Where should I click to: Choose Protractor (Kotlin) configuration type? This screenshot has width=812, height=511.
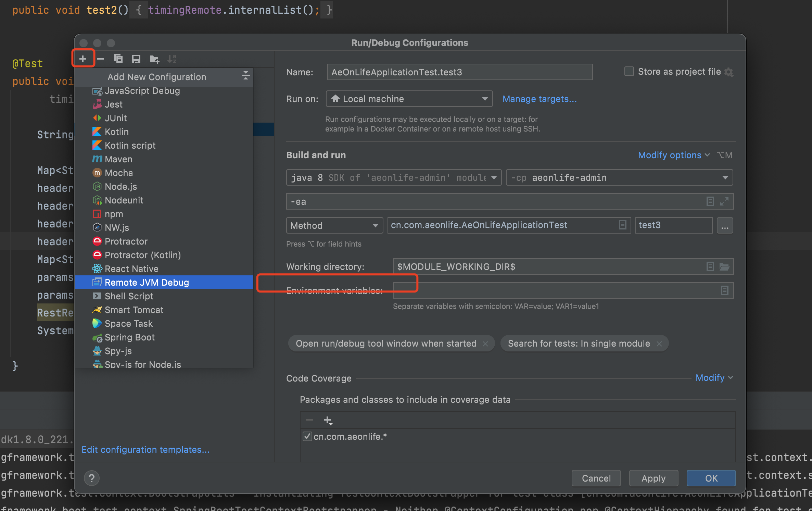164,255
